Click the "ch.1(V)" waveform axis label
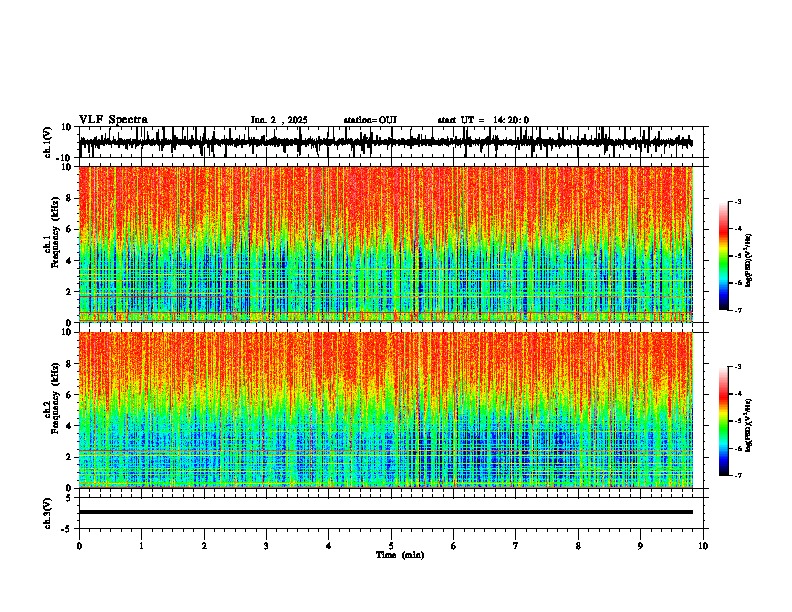 pos(48,142)
